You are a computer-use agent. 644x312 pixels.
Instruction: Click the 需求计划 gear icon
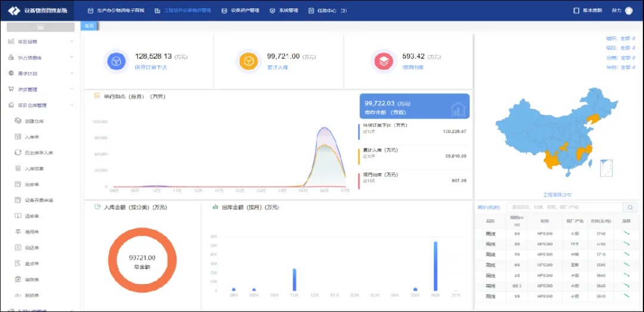click(11, 73)
